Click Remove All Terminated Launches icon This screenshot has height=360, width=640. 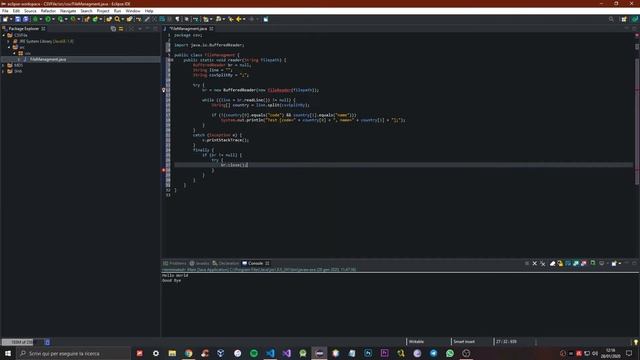click(542, 264)
